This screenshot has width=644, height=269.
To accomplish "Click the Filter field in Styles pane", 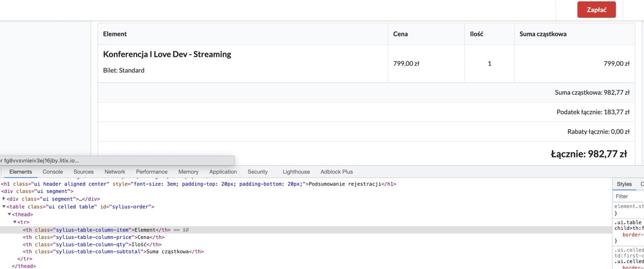I will [629, 197].
